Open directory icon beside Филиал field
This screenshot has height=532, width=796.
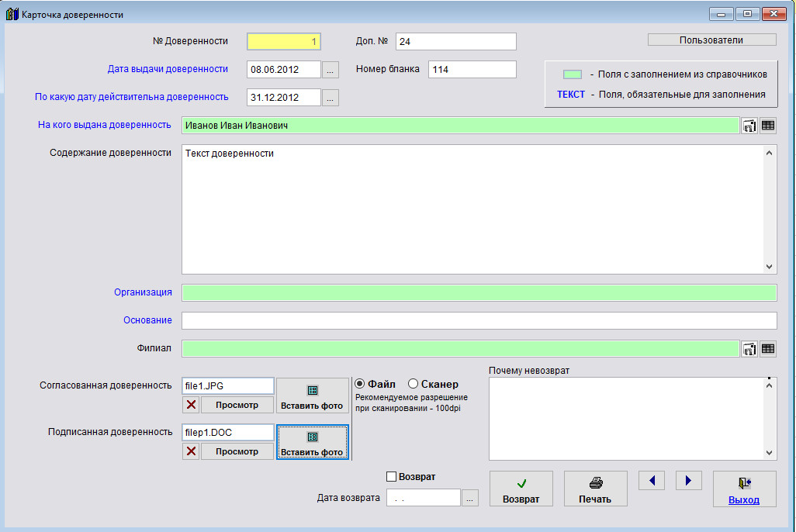coord(749,349)
